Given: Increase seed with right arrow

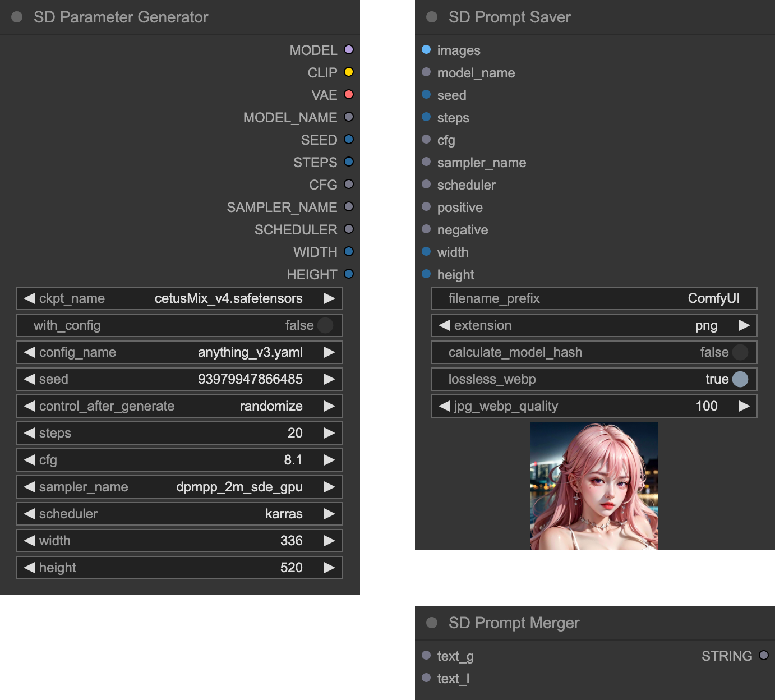Looking at the screenshot, I should tap(330, 379).
